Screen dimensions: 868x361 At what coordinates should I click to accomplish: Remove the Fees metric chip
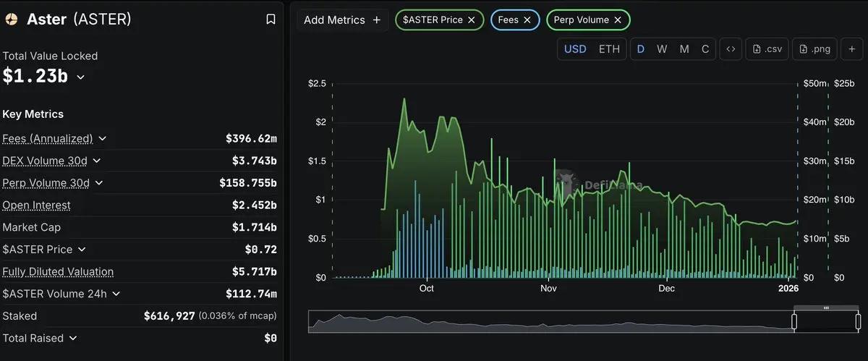click(527, 20)
